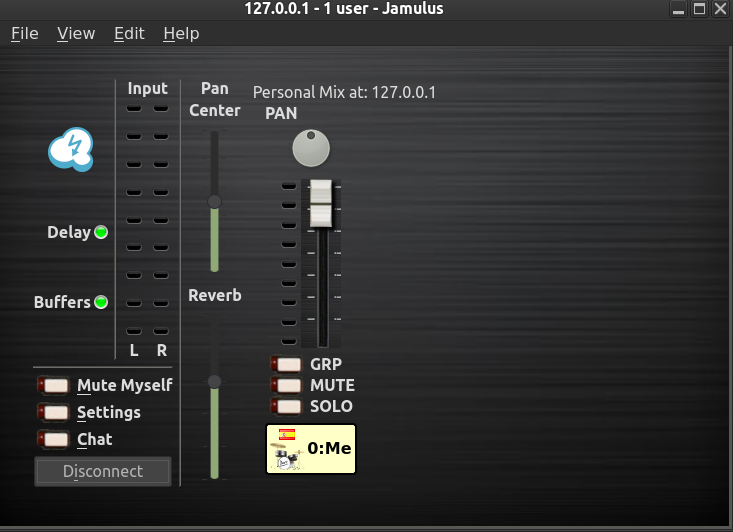Click the drum kit instrument icon
733x532 pixels.
pyautogui.click(x=286, y=456)
